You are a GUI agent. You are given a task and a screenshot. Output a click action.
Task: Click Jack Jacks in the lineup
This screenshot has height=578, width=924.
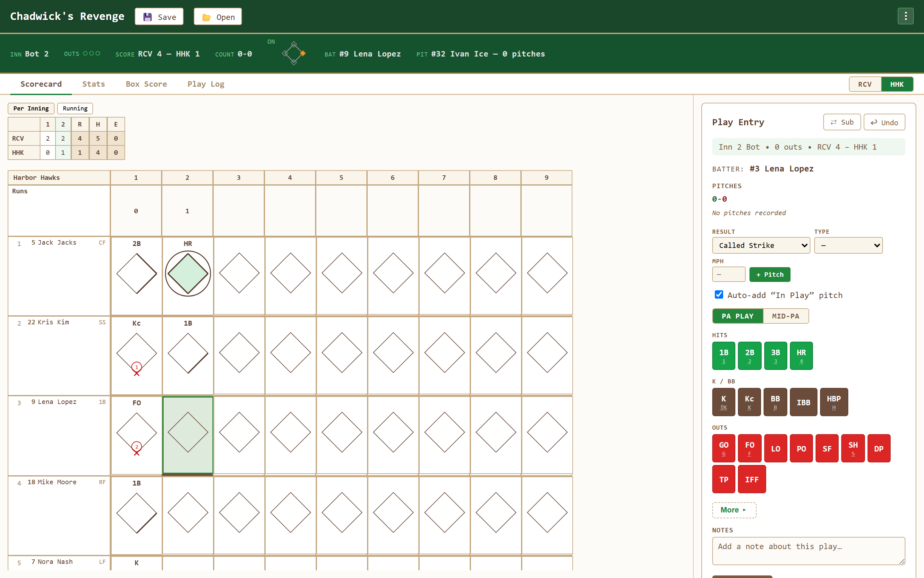tap(57, 242)
